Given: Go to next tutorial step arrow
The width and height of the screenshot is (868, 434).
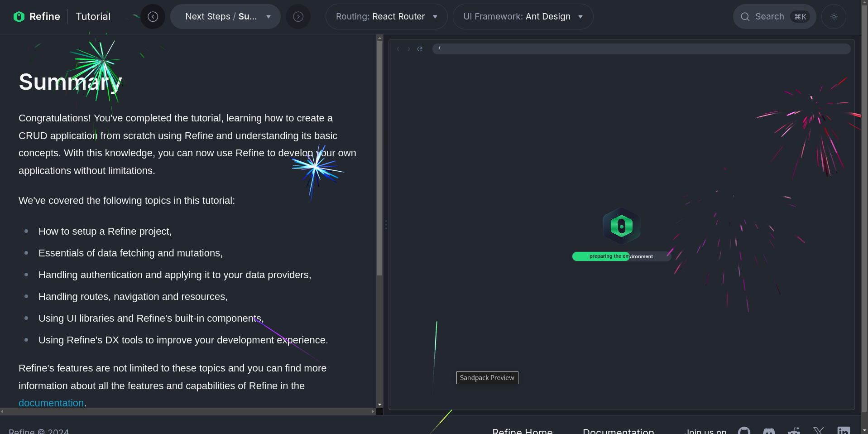Looking at the screenshot, I should point(298,17).
